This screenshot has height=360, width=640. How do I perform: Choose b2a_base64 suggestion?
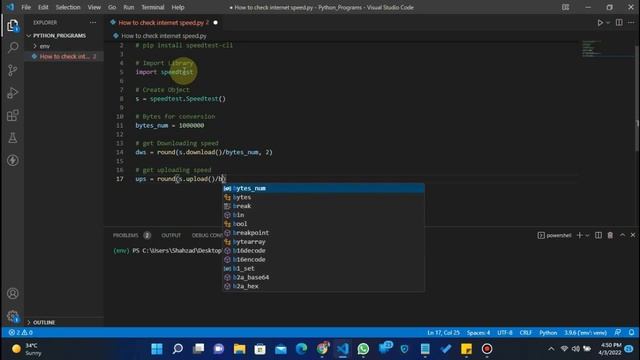pos(323,278)
